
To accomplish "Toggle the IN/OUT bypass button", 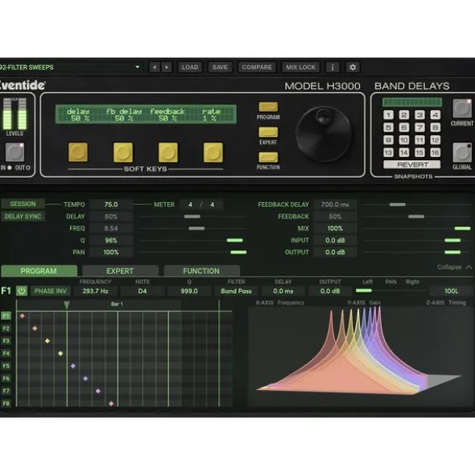I will tap(14, 152).
